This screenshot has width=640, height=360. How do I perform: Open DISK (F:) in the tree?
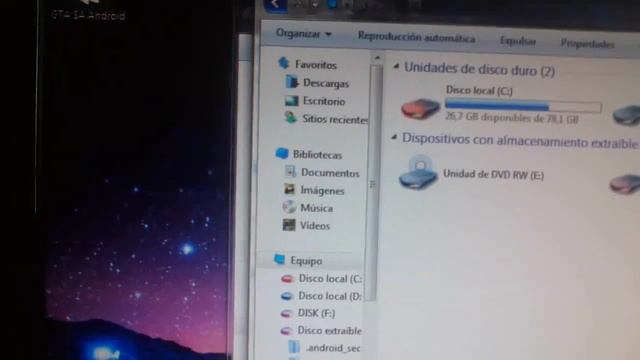click(x=316, y=313)
